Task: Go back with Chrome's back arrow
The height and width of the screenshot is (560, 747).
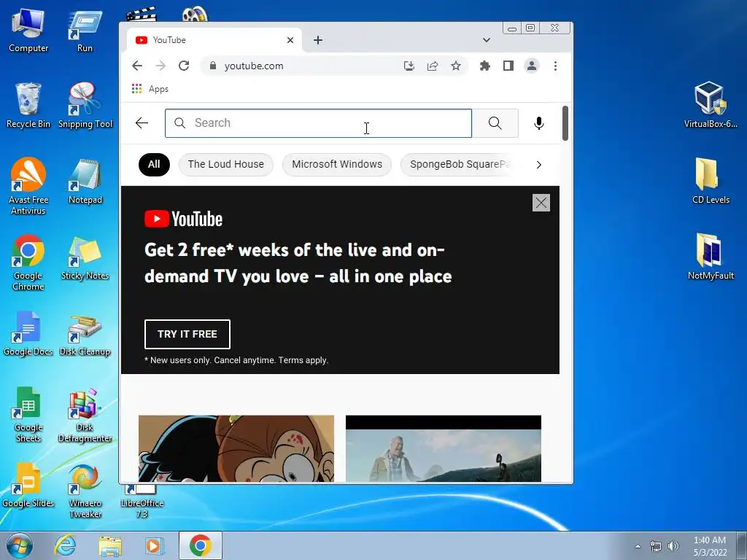Action: pyautogui.click(x=137, y=66)
